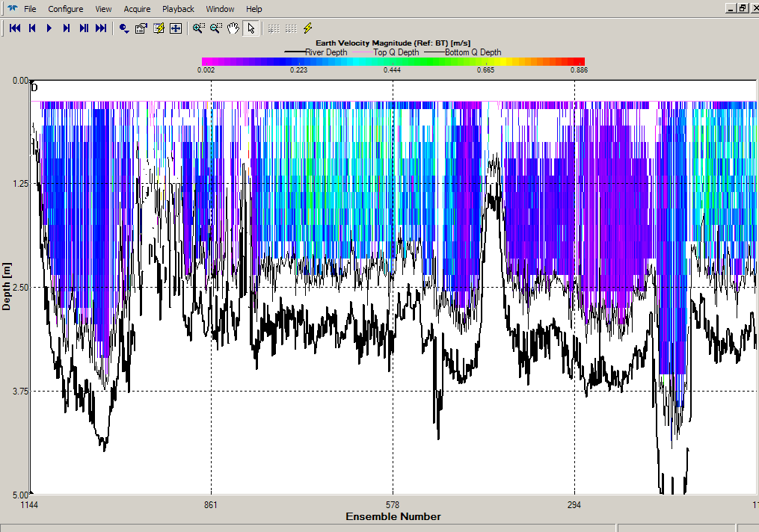Click the 0.223 color scale value
The image size is (759, 532).
pos(298,69)
